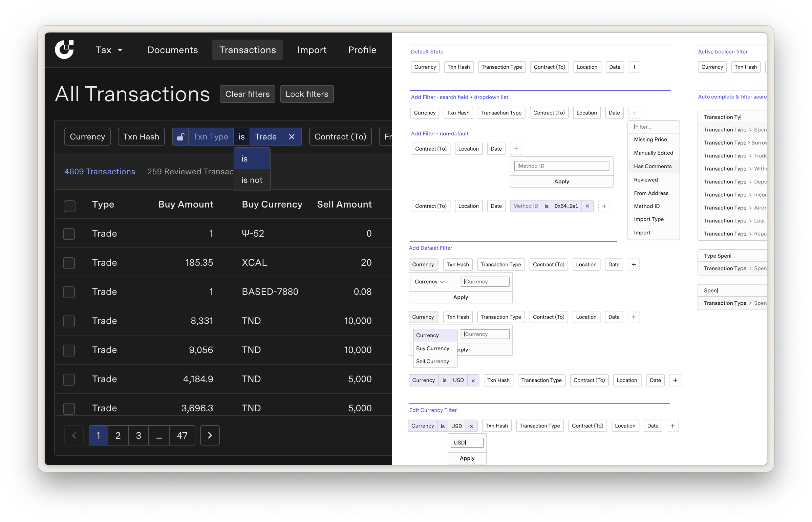
Task: Click the app logo icon
Action: [64, 49]
